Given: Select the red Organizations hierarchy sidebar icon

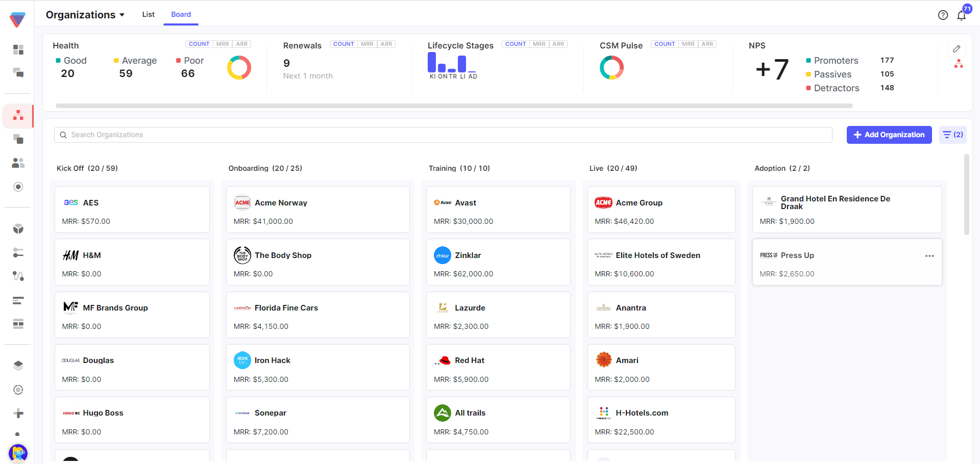Looking at the screenshot, I should click(x=18, y=115).
